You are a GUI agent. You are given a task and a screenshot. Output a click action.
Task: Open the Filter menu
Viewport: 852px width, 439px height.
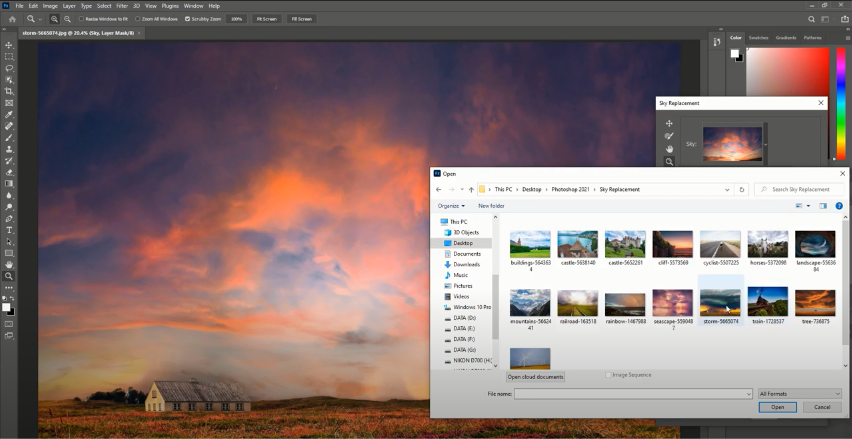[x=121, y=6]
